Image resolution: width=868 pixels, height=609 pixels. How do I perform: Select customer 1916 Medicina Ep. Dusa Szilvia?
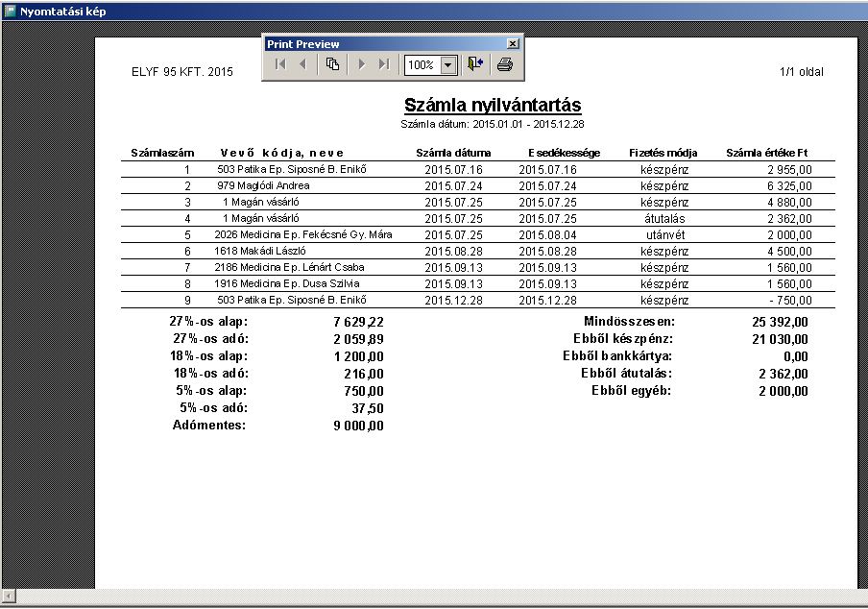pos(287,283)
